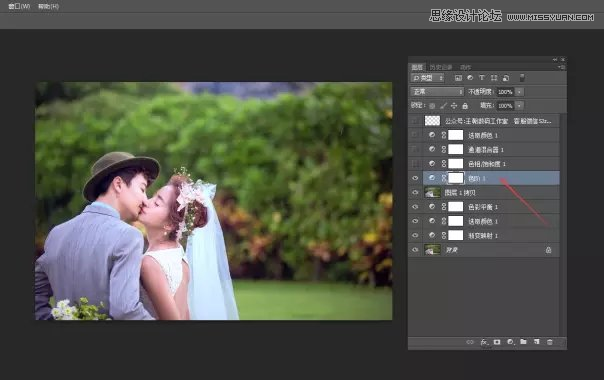Click the wedding photo on canvas
Viewport: 604px width, 380px height.
click(214, 201)
